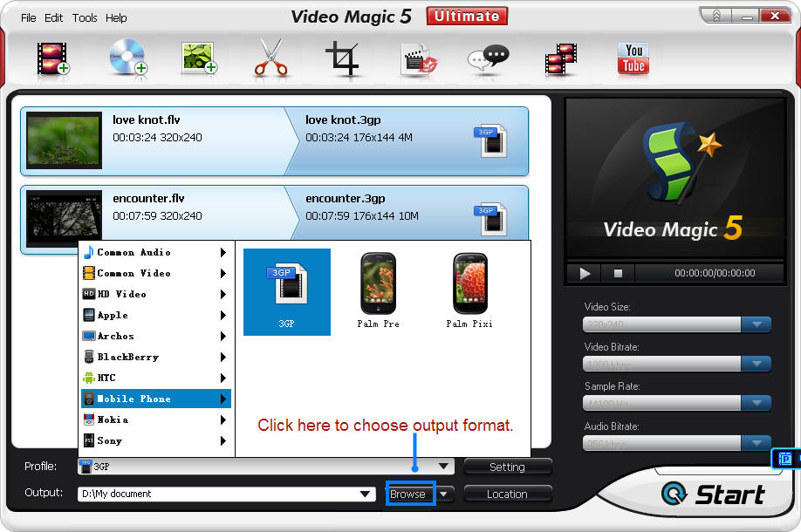This screenshot has height=532, width=801.
Task: Click the blue icon above Start
Action: tap(784, 459)
